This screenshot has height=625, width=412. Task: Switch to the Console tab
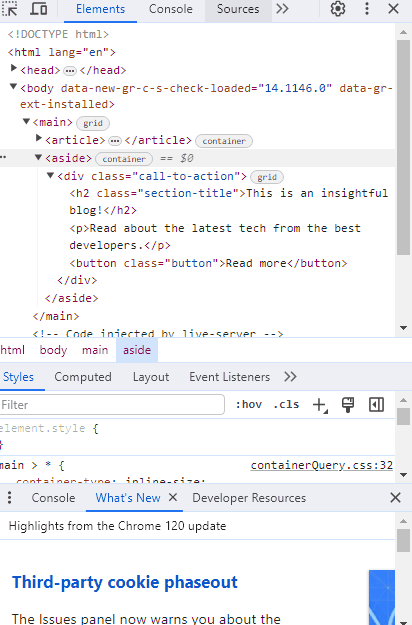(x=171, y=9)
